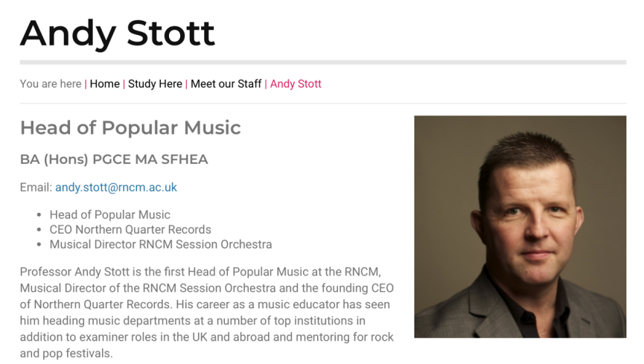Select the grey Head of Popular Music heading
This screenshot has height=364, width=644.
coord(130,128)
